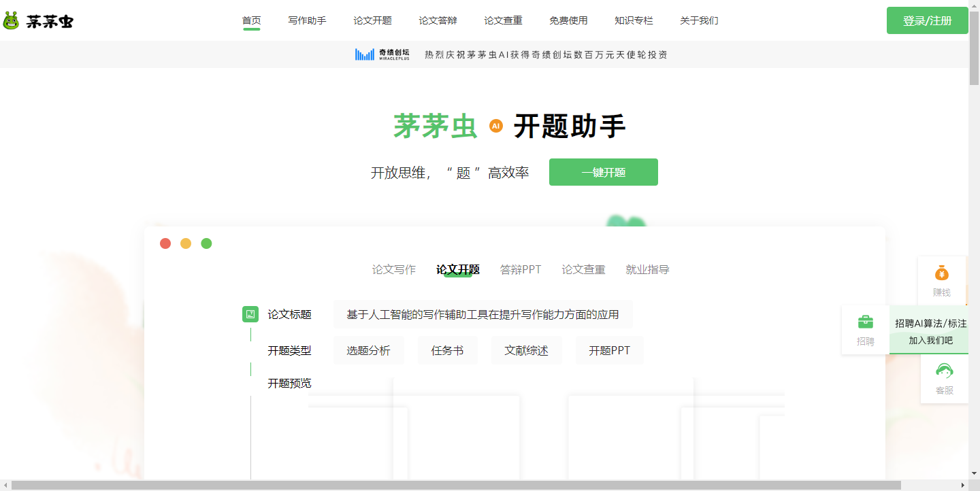Image resolution: width=980 pixels, height=491 pixels.
Task: Open 关于我们 in top navigation
Action: tap(699, 20)
